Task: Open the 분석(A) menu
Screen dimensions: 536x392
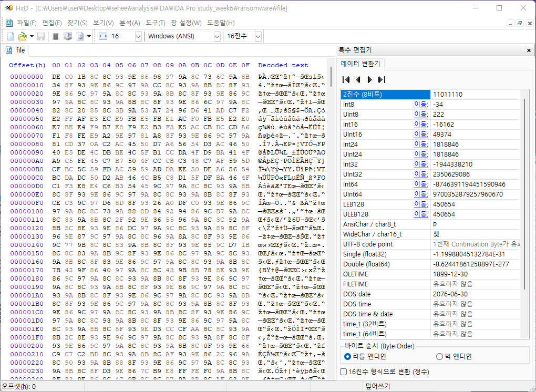Action: pyautogui.click(x=130, y=23)
